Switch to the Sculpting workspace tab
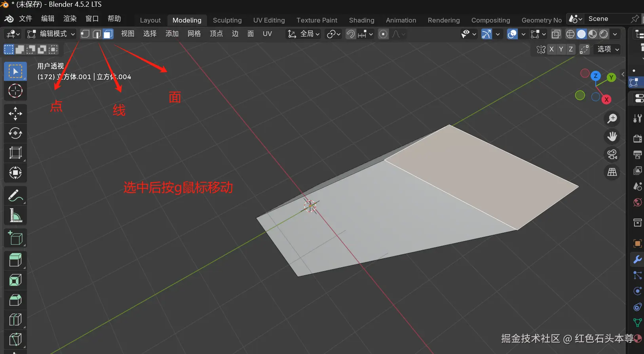Viewport: 644px width, 354px height. [227, 20]
